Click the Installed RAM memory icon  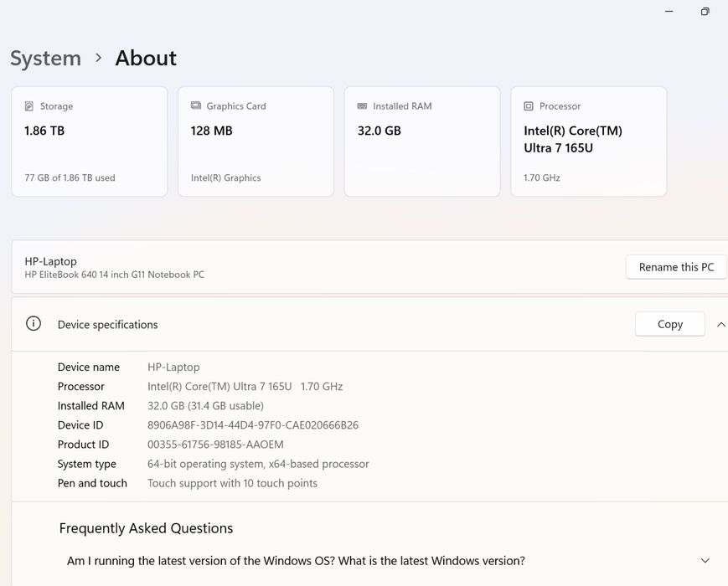coord(362,106)
